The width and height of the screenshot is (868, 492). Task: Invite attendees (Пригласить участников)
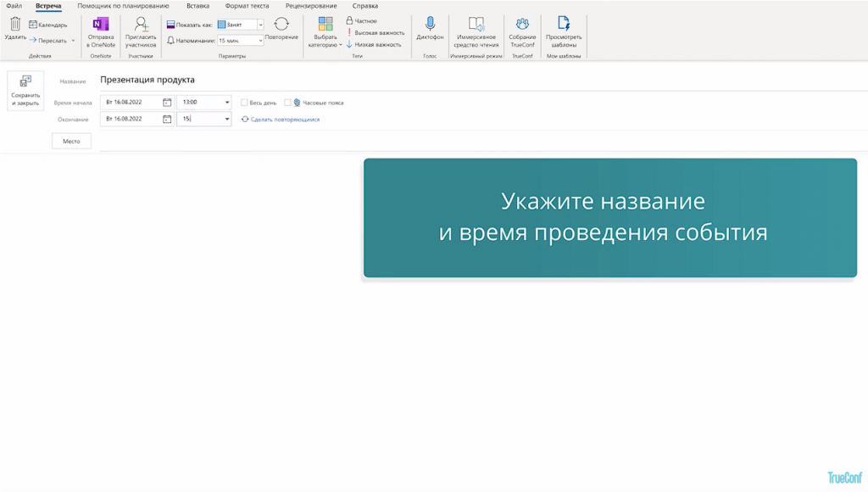click(141, 32)
